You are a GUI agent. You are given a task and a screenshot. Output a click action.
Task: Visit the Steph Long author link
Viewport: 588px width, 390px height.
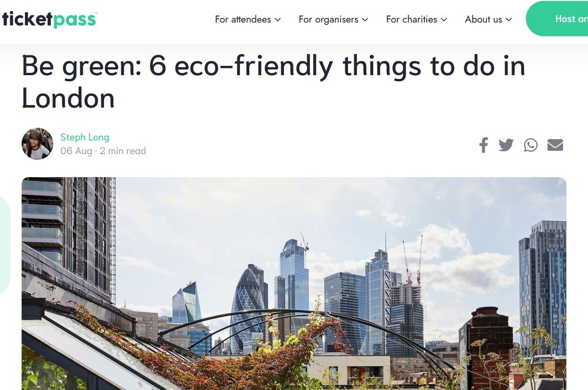coord(85,137)
